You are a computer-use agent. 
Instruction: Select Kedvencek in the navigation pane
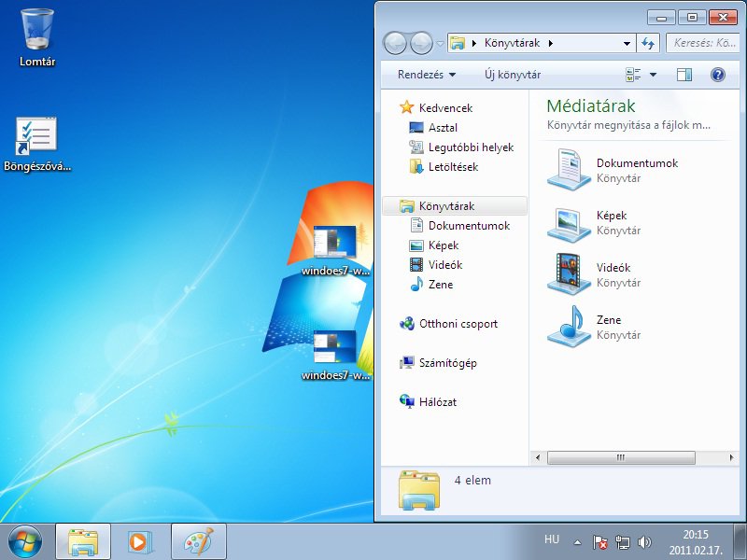(445, 108)
